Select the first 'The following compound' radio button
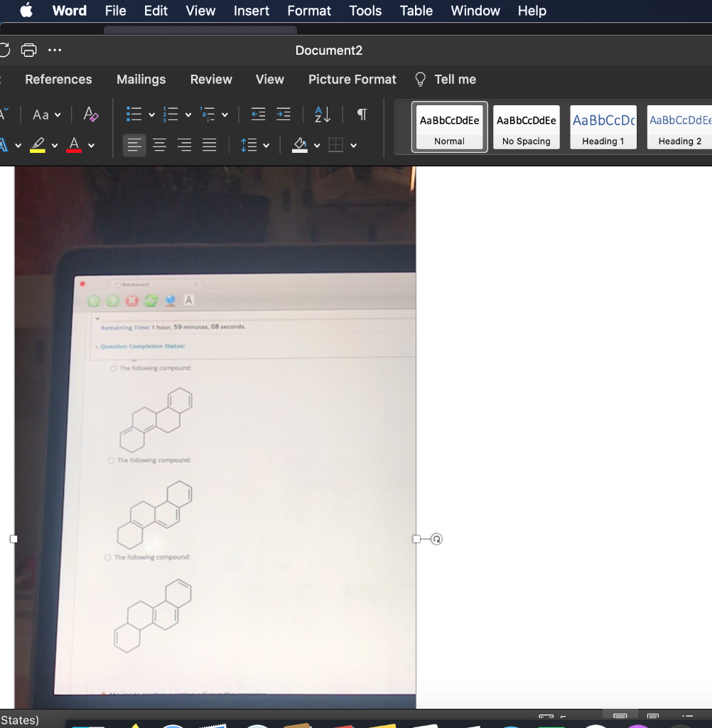The width and height of the screenshot is (712, 728). (112, 368)
